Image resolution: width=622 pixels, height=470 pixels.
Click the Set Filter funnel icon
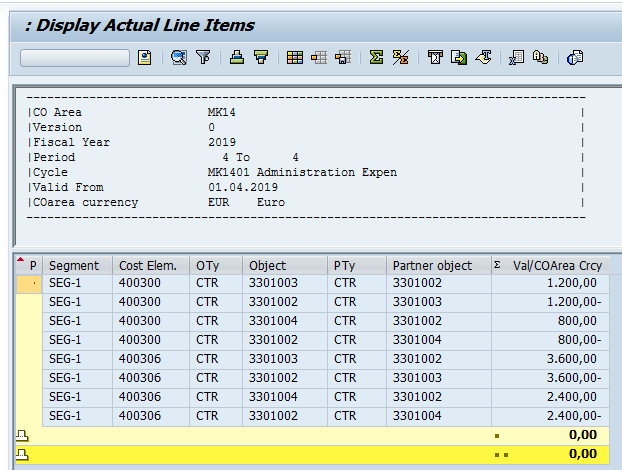pos(203,58)
